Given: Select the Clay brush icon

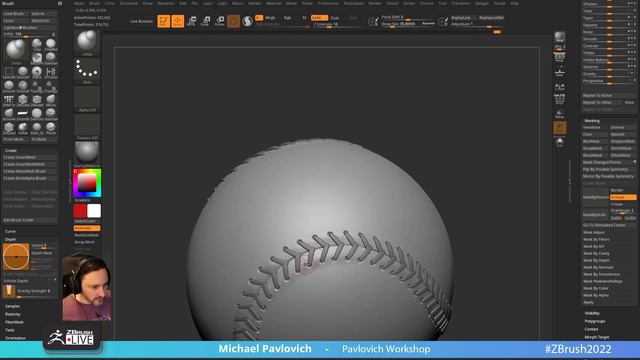Looking at the screenshot, I should (37, 44).
